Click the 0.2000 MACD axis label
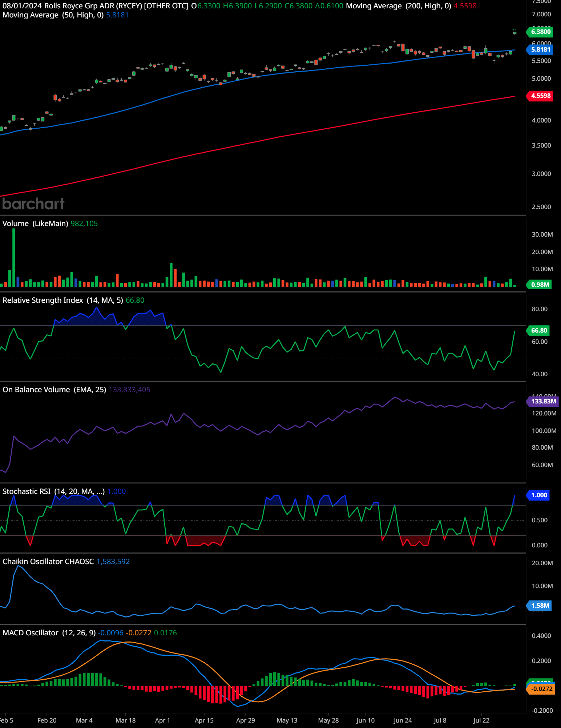561x728 pixels. click(541, 661)
